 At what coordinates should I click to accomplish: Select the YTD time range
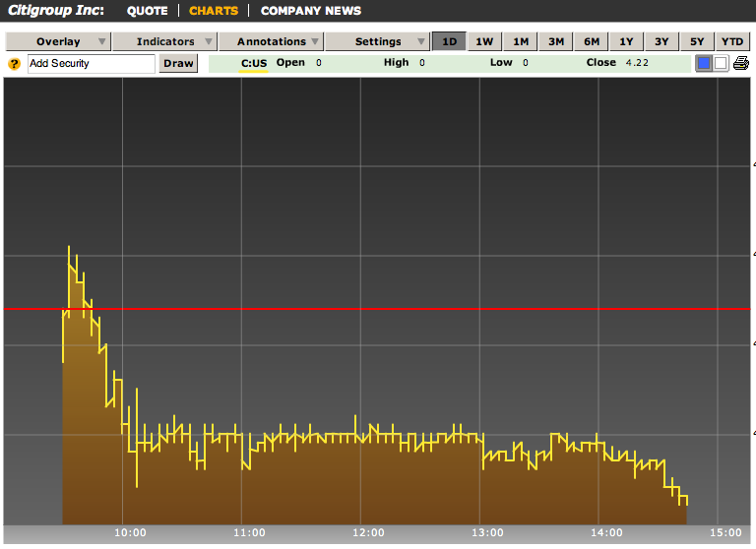[x=732, y=41]
